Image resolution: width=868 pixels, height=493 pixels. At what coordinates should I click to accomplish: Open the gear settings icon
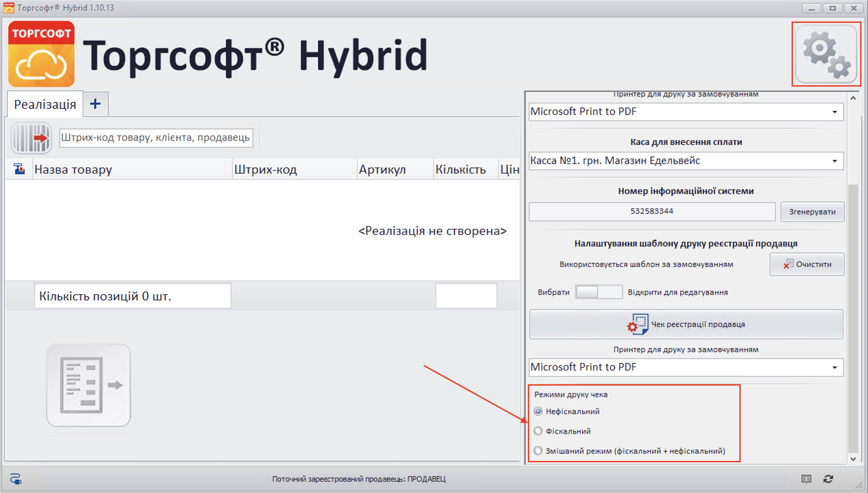click(x=826, y=55)
